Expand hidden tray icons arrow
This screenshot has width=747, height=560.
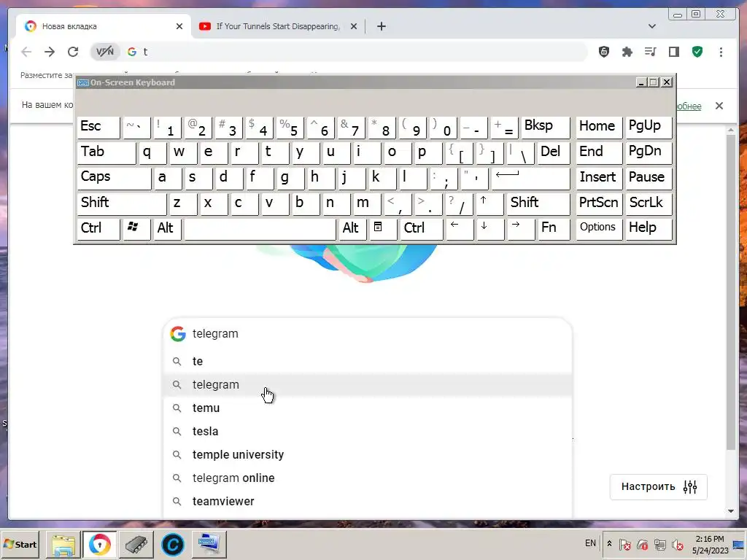tap(609, 544)
